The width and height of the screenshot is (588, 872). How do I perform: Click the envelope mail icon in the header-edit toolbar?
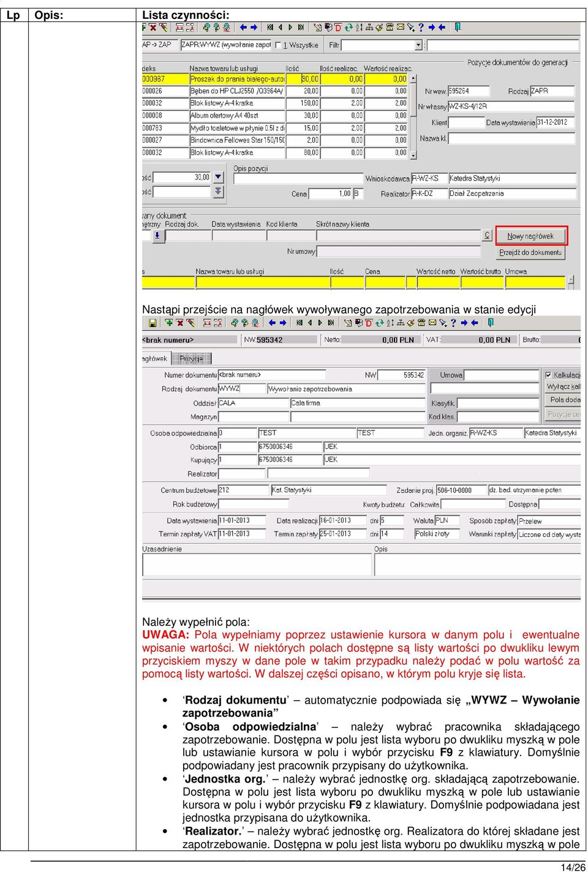pos(432,323)
